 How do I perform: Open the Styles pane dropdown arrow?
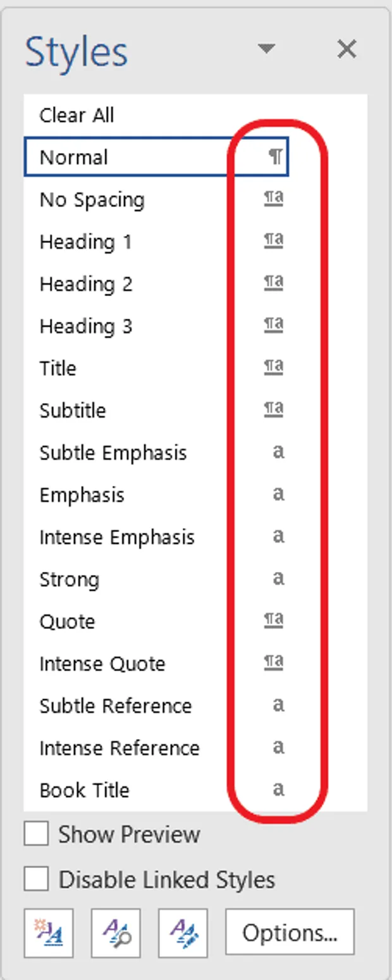pyautogui.click(x=267, y=49)
